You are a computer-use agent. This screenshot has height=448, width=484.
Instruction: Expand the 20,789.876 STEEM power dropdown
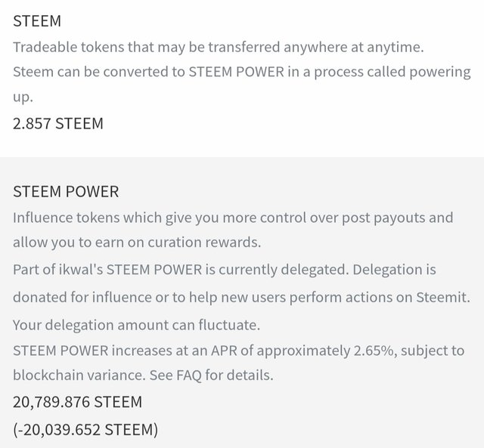pyautogui.click(x=77, y=402)
